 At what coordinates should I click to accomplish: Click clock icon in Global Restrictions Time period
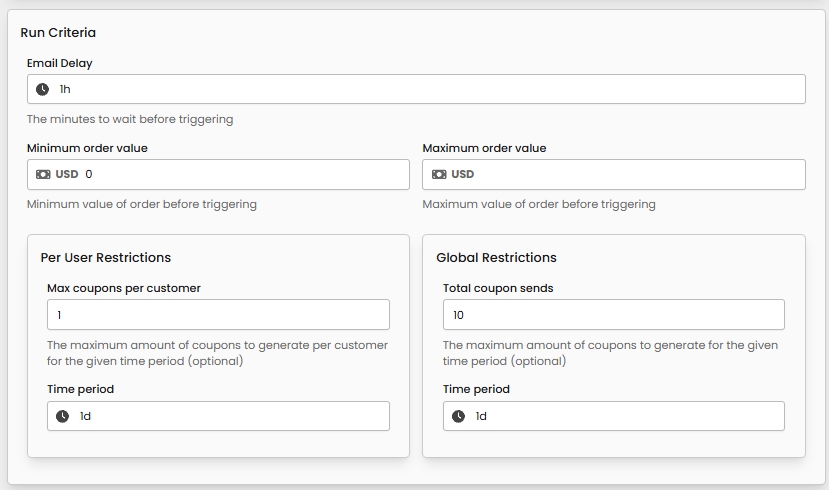tap(458, 416)
